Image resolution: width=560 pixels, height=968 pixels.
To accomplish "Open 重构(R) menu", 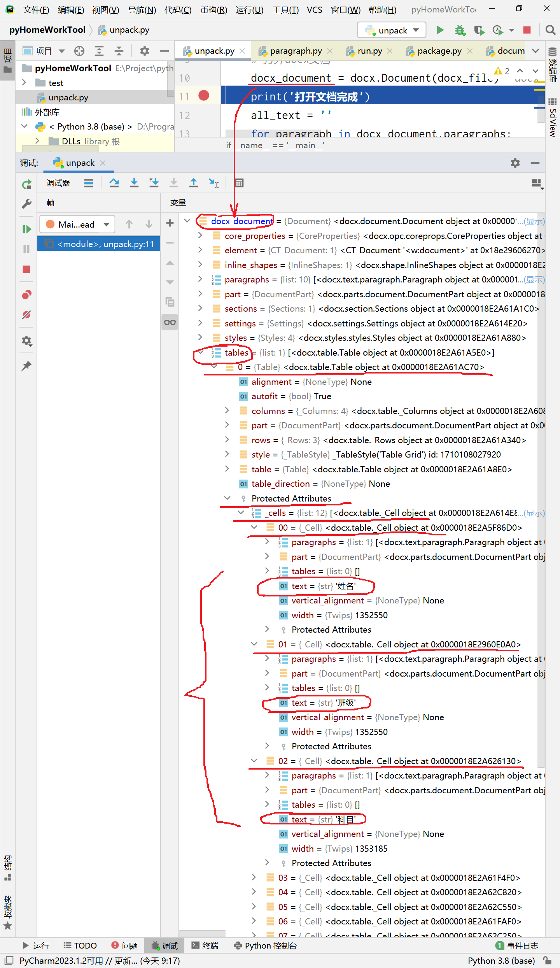I will [x=213, y=10].
